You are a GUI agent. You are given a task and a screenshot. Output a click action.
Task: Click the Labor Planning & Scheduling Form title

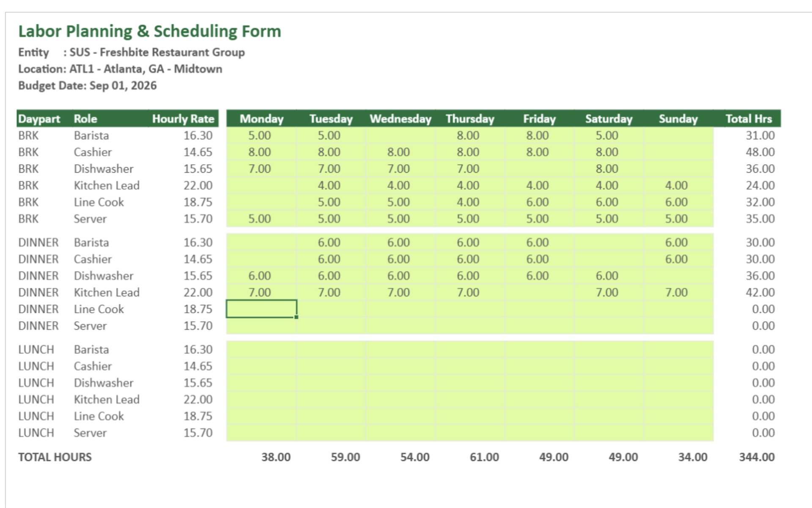tap(150, 31)
